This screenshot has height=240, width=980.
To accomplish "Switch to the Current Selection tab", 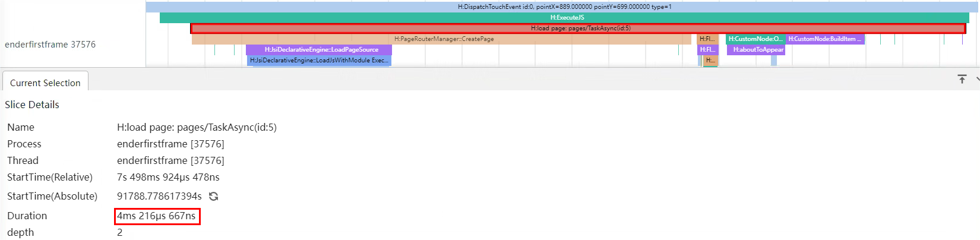I will [x=45, y=83].
